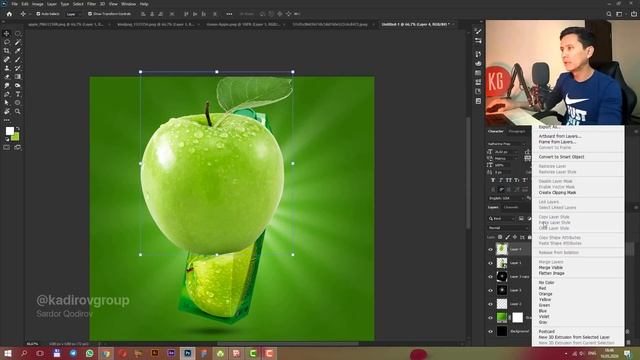This screenshot has width=640, height=360.
Task: Switch to the Paragraph tab
Action: [517, 131]
